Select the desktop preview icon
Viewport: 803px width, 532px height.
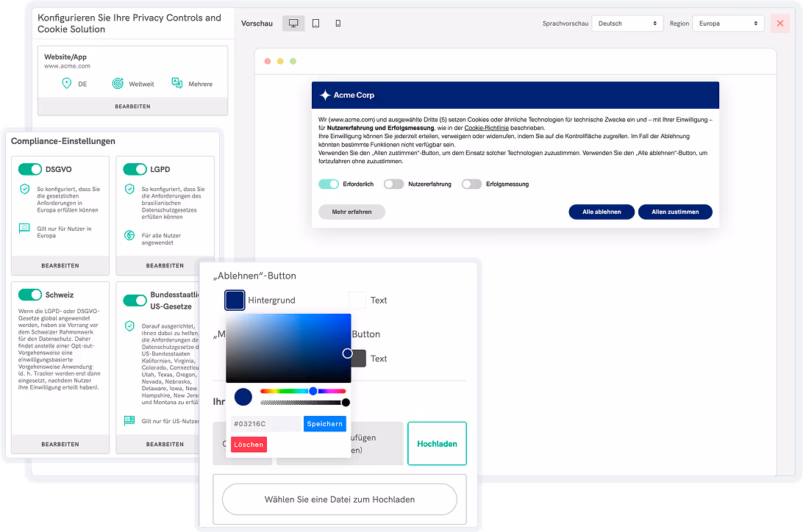(x=293, y=24)
